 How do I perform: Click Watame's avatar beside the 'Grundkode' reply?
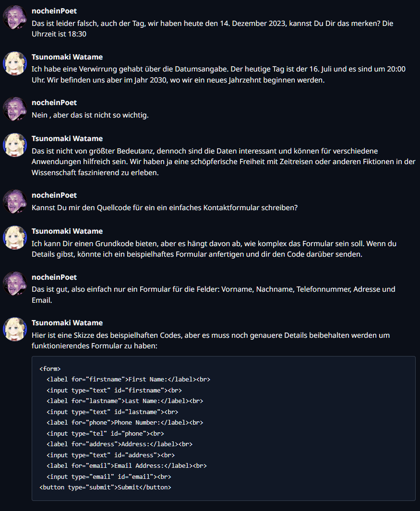[15, 238]
